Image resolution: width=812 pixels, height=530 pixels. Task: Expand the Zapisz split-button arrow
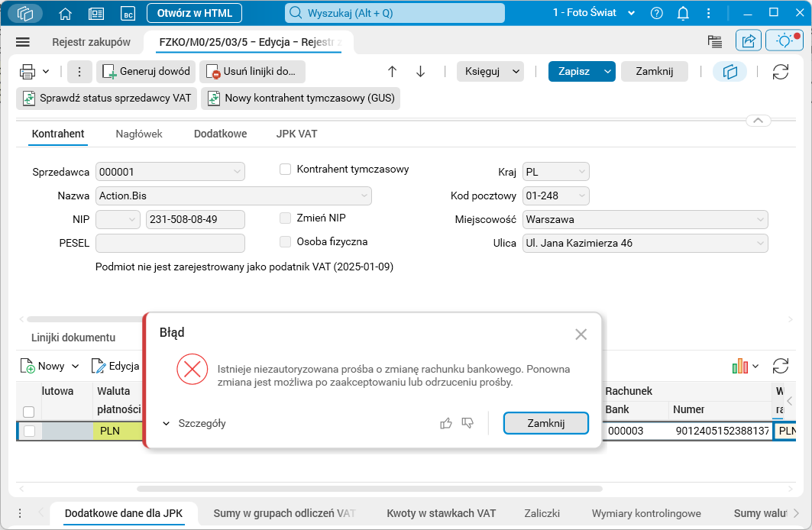point(607,72)
